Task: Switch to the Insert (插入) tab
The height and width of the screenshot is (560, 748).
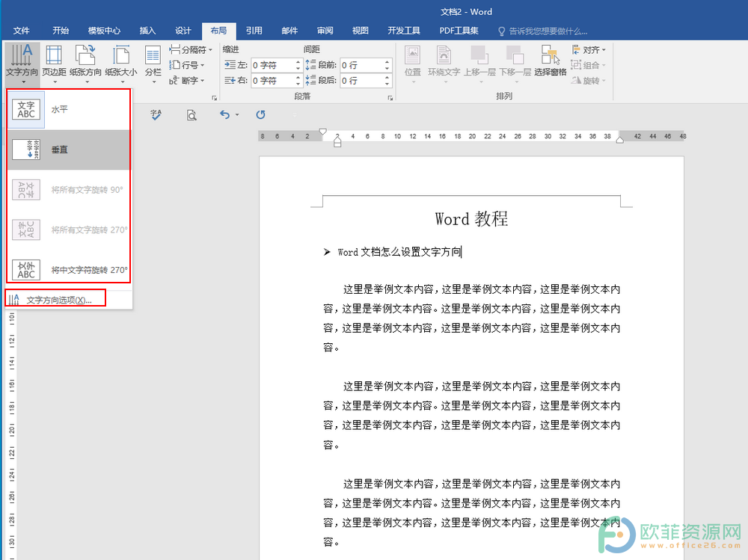Action: tap(147, 31)
